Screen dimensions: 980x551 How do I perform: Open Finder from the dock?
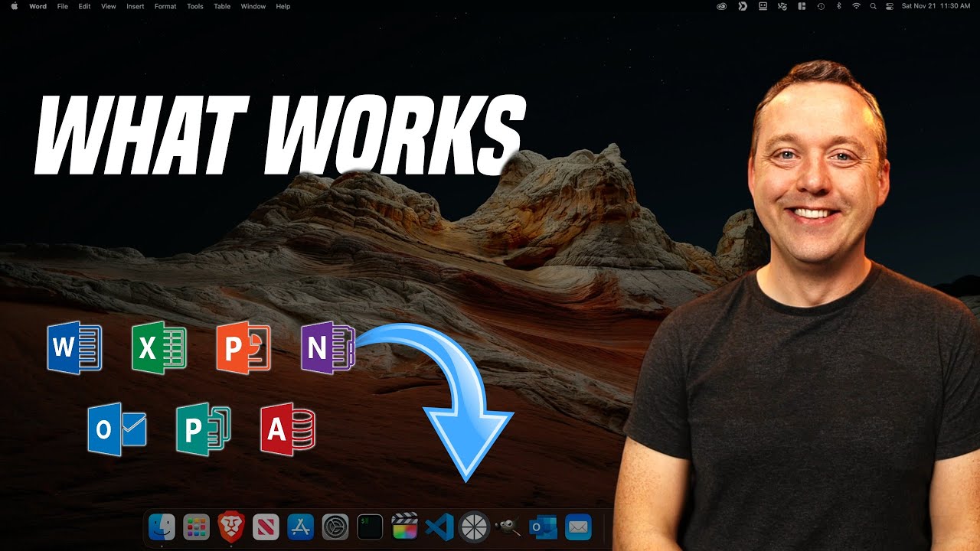(162, 527)
